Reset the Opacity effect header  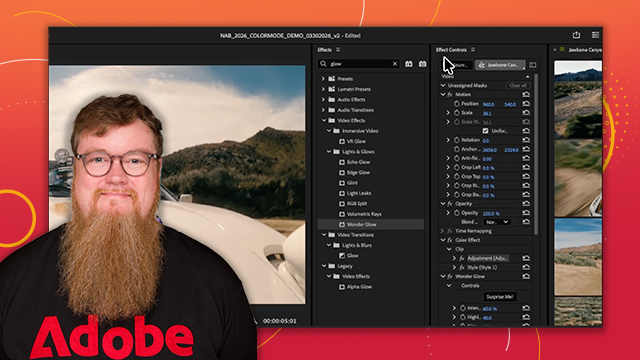[x=526, y=204]
